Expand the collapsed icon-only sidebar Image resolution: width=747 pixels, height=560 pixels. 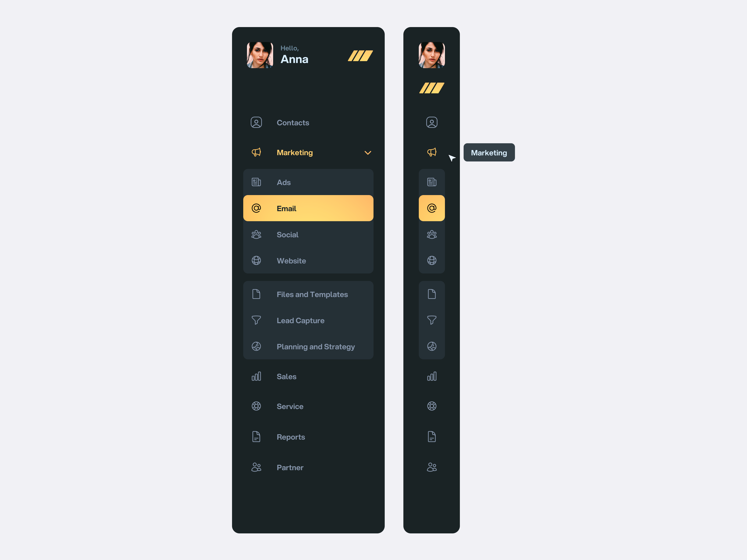[x=431, y=88]
